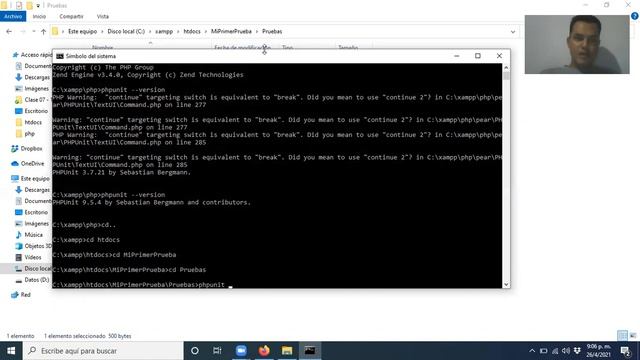Click the Explorer forward arrow

tap(23, 31)
